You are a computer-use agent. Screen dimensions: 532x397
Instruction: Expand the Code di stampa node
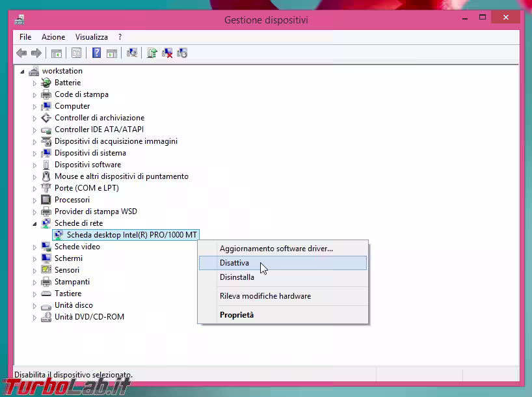(34, 95)
